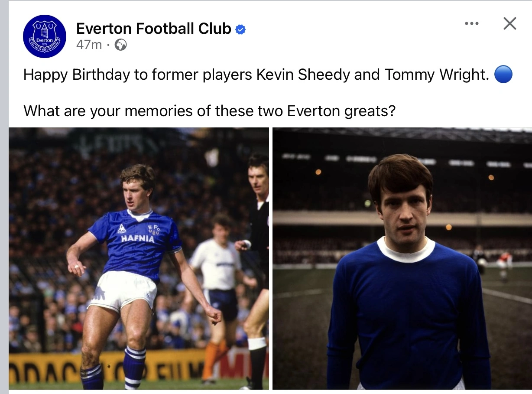
Task: Open the Everton Football Club page name
Action: (154, 29)
